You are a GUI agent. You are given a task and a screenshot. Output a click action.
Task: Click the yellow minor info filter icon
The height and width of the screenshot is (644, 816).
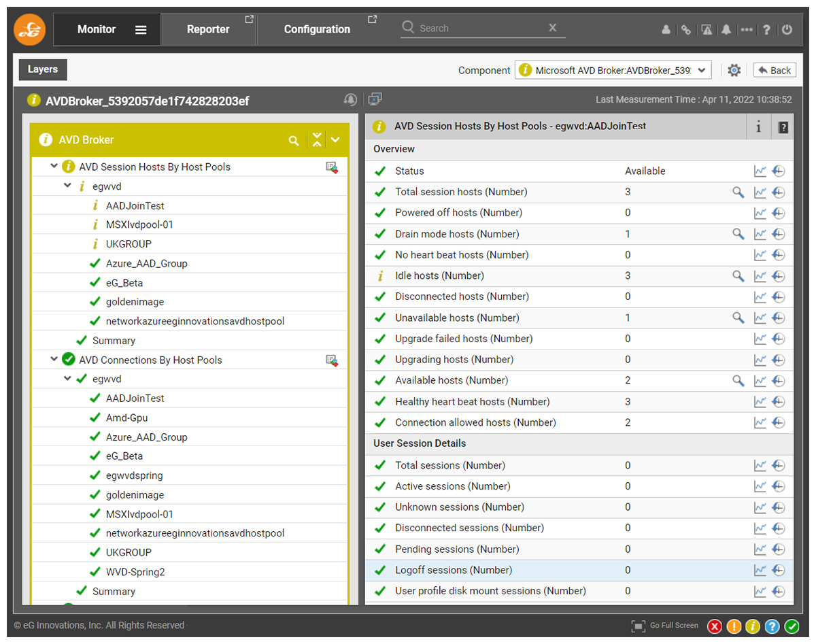(x=753, y=626)
